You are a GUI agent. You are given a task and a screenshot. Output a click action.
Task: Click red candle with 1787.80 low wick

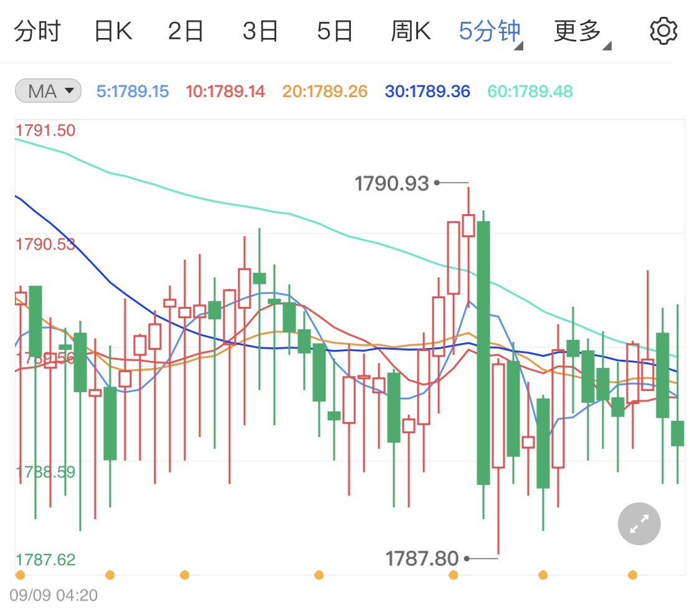coord(498,415)
